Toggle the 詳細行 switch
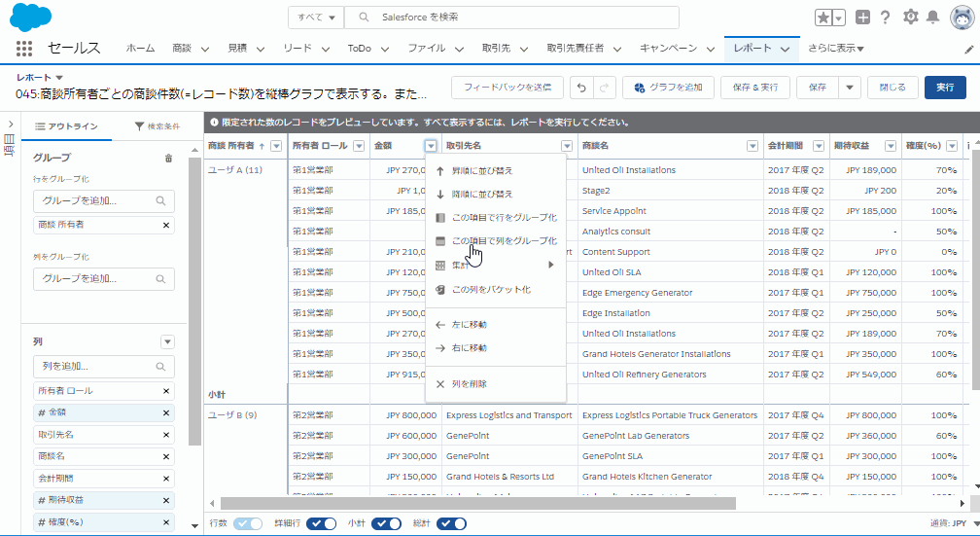Image resolution: width=980 pixels, height=536 pixels. point(321,523)
